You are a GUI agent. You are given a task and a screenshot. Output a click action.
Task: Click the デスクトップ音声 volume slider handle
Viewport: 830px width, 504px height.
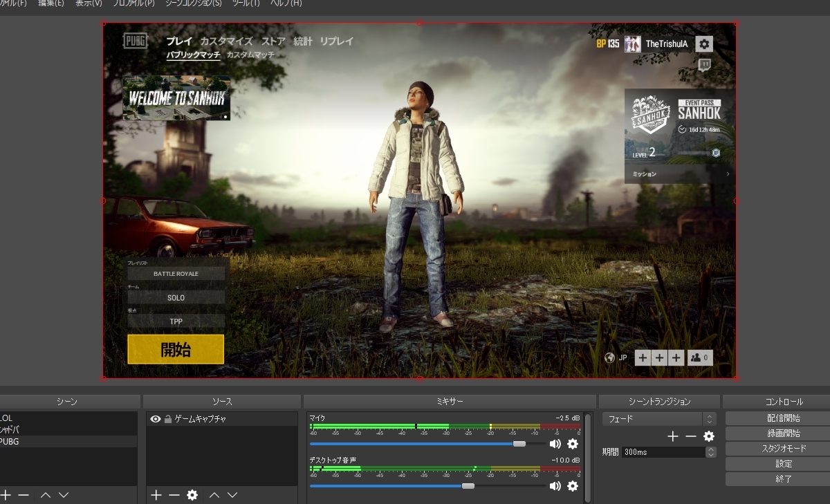point(468,486)
